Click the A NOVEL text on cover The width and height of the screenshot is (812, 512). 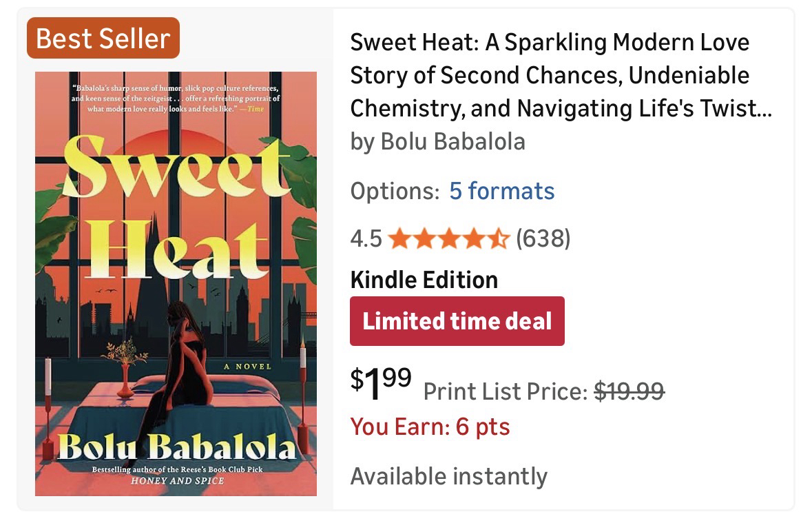(x=247, y=367)
